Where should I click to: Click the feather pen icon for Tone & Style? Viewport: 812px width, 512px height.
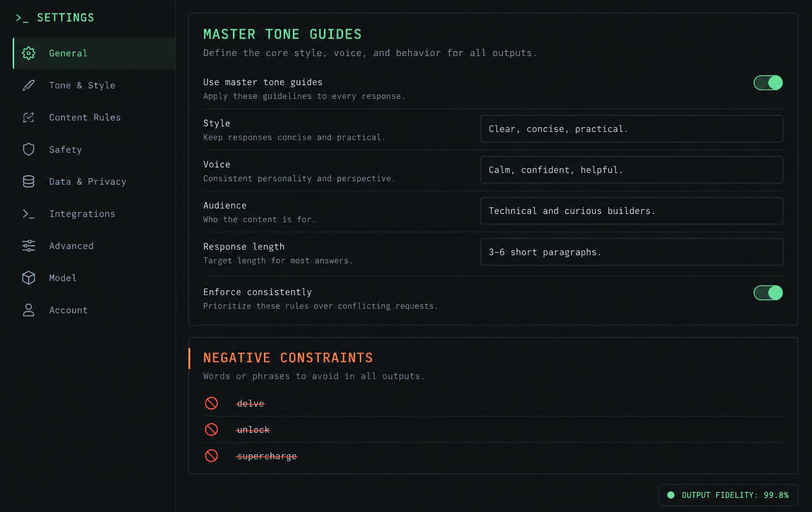click(x=28, y=85)
